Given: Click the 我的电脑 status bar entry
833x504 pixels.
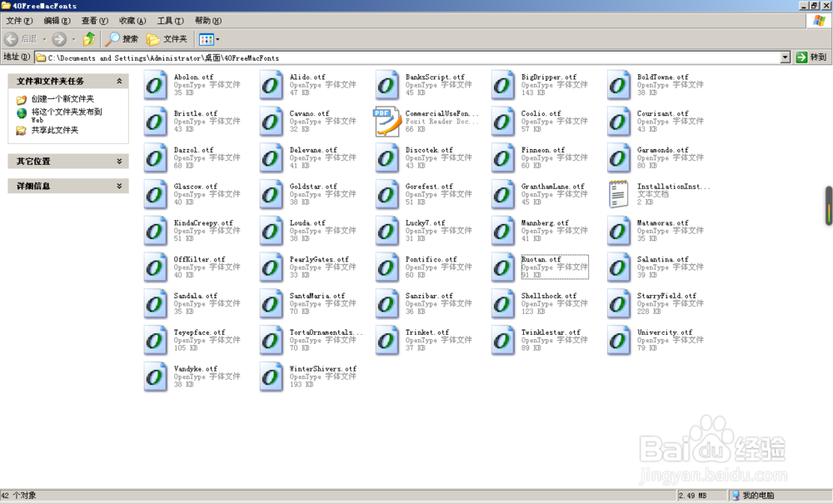Looking at the screenshot, I should point(753,496).
